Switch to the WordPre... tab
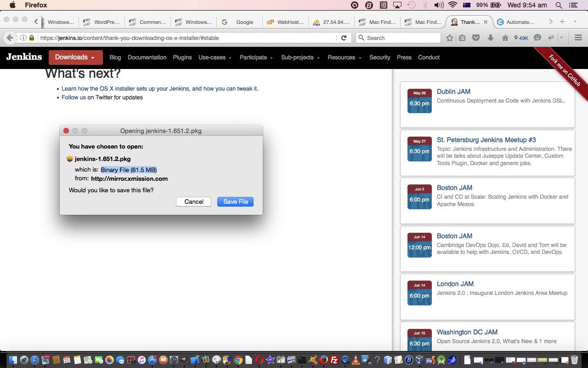The image size is (588, 368). (x=102, y=22)
